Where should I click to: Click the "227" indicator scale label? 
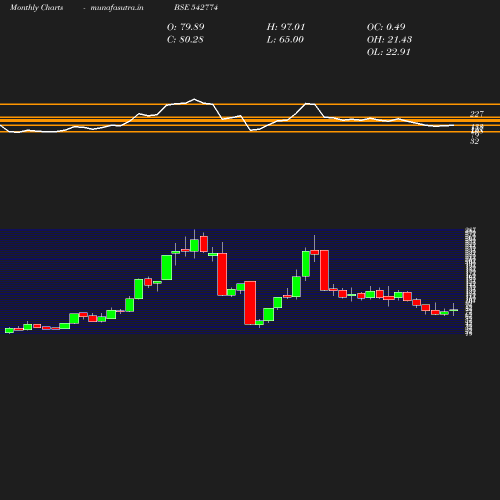click(477, 114)
